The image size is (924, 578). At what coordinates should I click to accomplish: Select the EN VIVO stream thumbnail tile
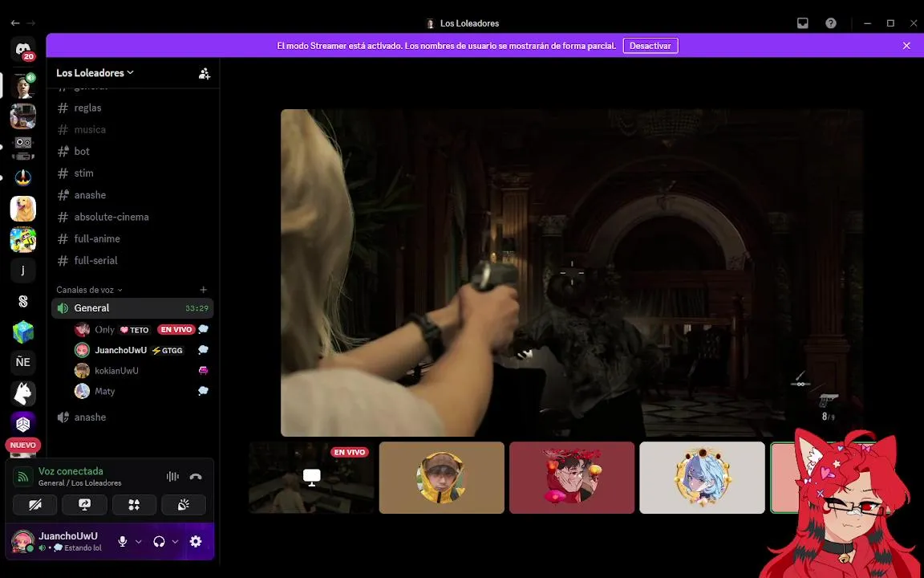[312, 478]
